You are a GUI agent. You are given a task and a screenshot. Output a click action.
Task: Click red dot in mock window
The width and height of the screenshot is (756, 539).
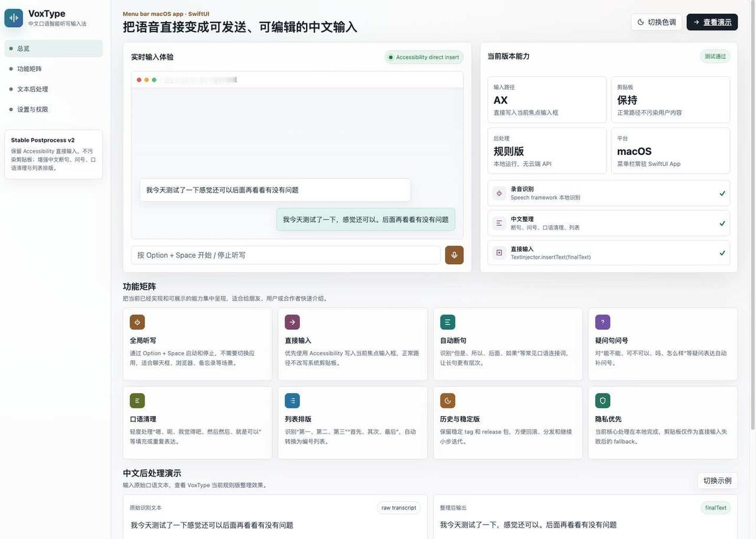point(139,80)
